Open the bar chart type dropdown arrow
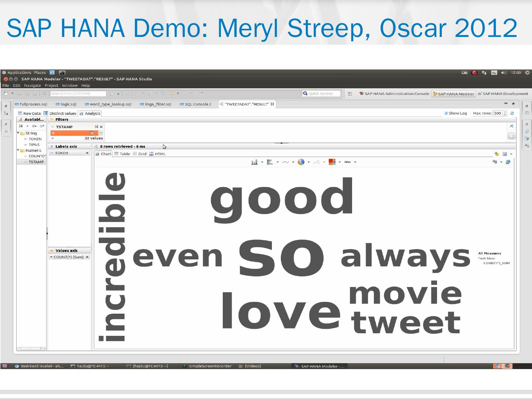Viewport: 532px width, 399px height. (x=262, y=162)
